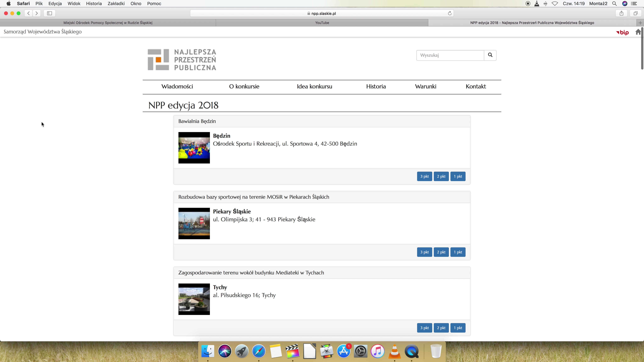Go forward with Safari's forward arrow

coord(37,13)
